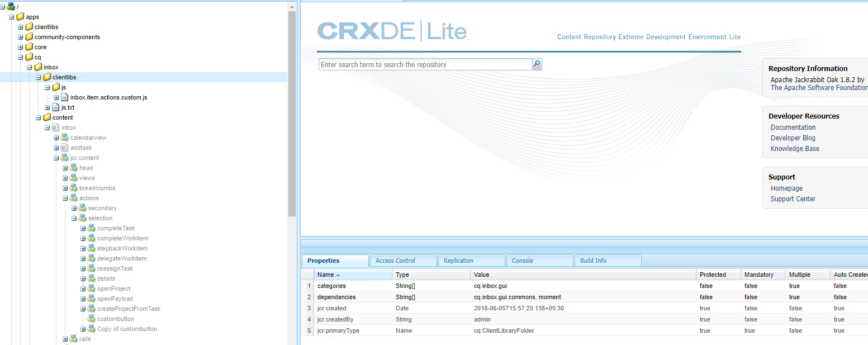Expand top-level clientlibs folder under apps

21,27
